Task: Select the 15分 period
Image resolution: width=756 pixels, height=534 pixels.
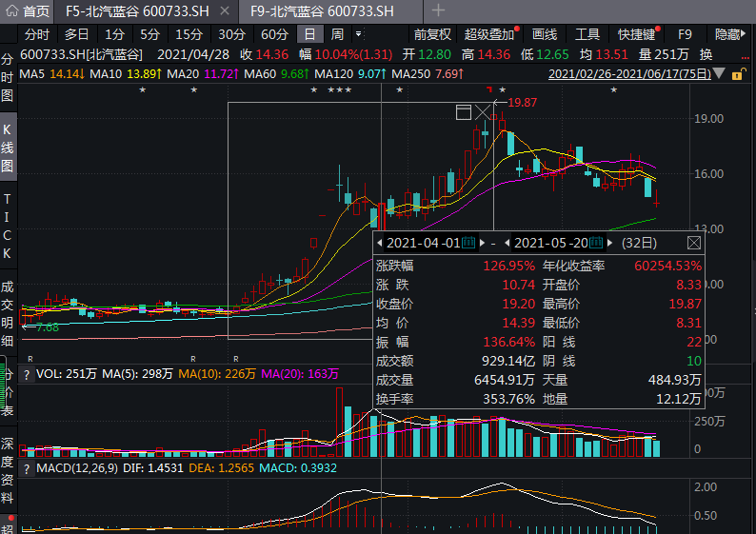Action: 189,34
